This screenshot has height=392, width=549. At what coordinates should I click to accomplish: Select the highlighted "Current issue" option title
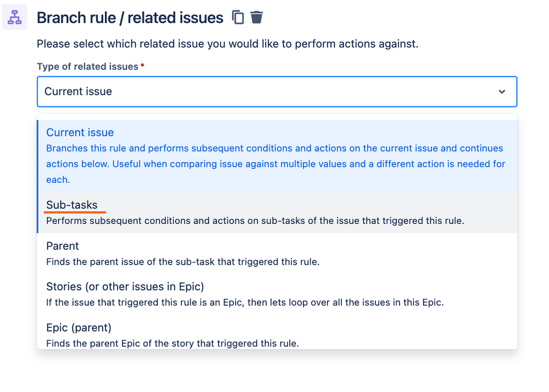(80, 132)
